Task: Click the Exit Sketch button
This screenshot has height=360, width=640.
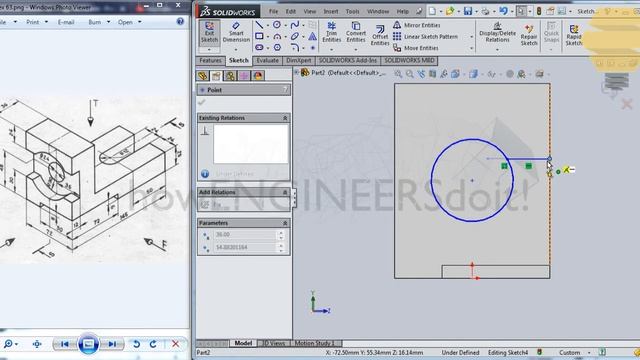Action: click(209, 32)
